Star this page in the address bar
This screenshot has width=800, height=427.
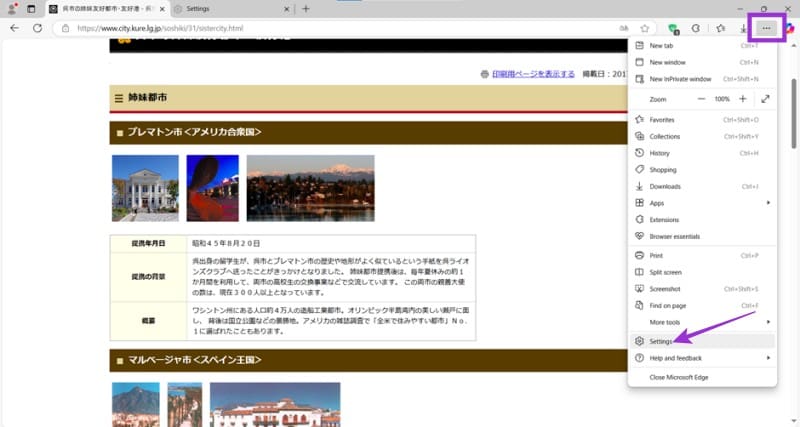(x=645, y=28)
